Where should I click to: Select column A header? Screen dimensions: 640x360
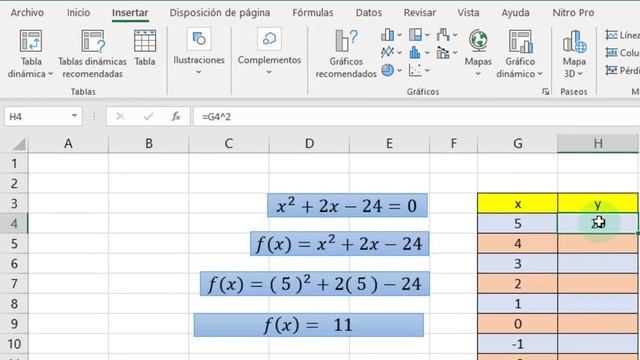68,144
